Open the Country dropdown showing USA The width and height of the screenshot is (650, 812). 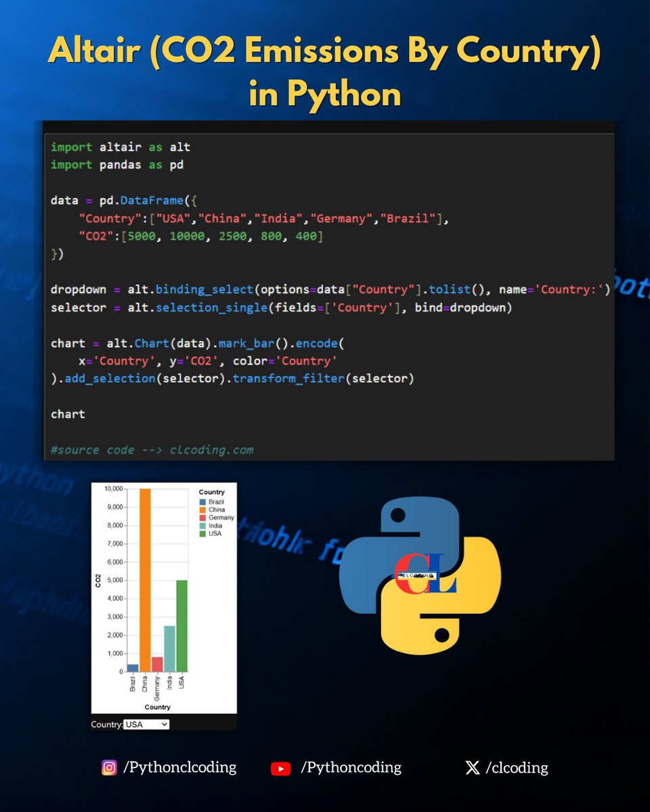pos(146,724)
